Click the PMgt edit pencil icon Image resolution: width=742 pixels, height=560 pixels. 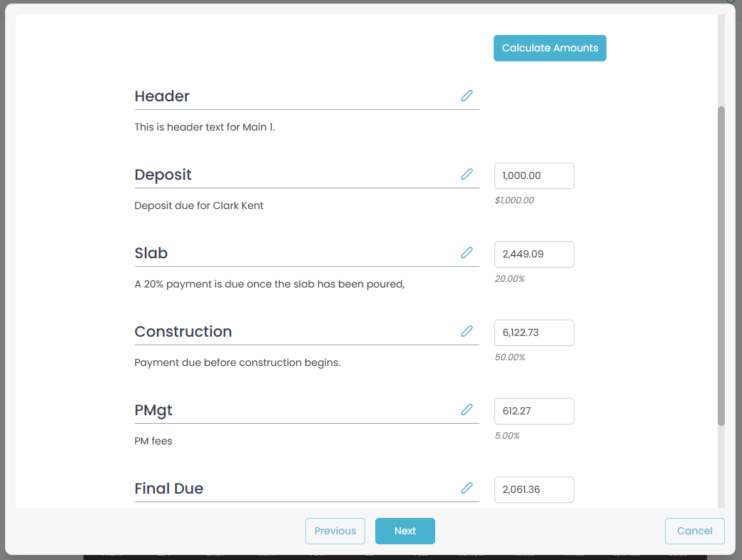(467, 409)
